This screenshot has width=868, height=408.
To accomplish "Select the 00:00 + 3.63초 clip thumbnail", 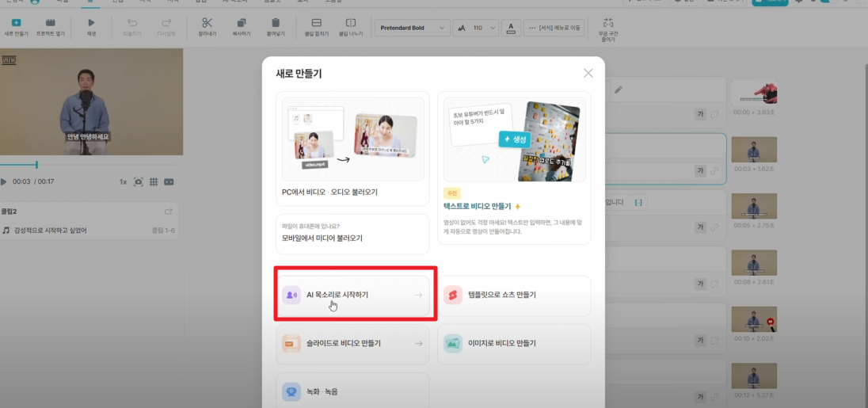I will [x=754, y=93].
